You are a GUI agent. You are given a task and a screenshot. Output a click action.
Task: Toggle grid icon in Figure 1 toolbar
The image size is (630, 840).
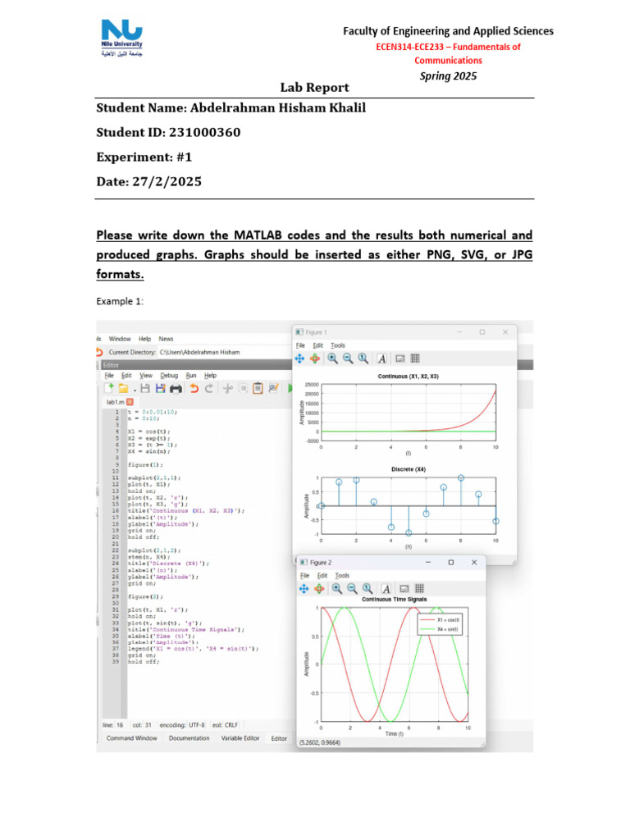[x=415, y=359]
